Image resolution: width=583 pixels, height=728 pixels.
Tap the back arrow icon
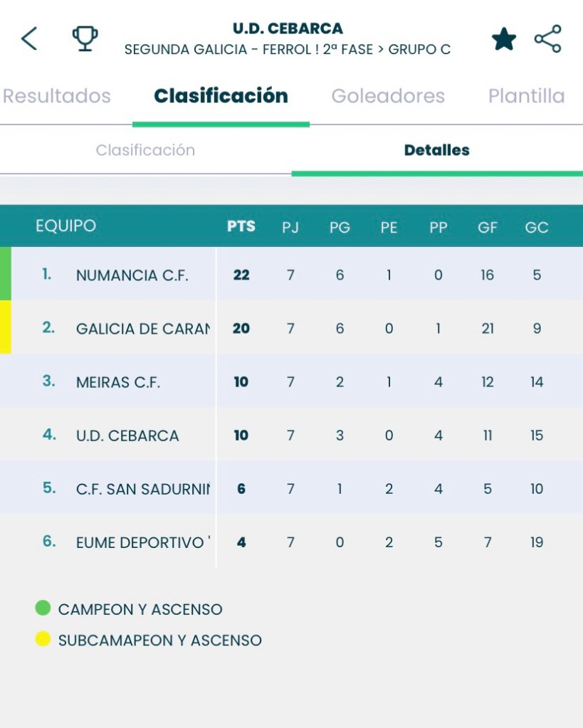pos(28,38)
